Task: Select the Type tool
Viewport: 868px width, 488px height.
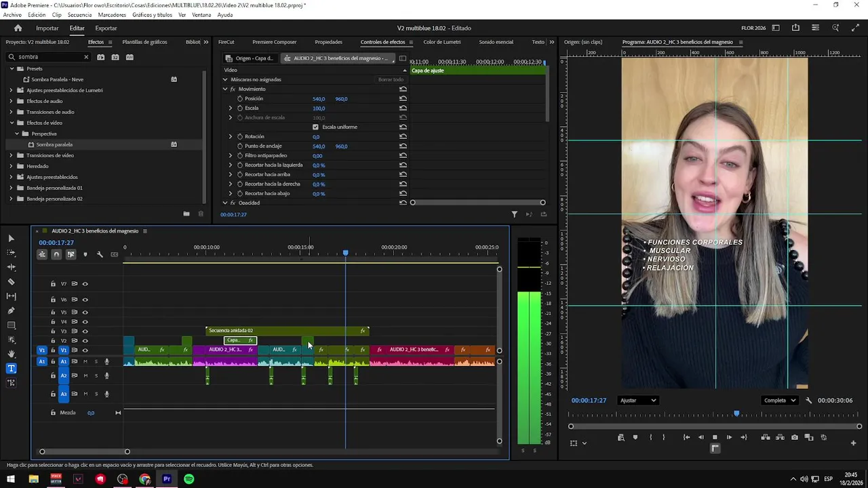Action: click(x=11, y=369)
